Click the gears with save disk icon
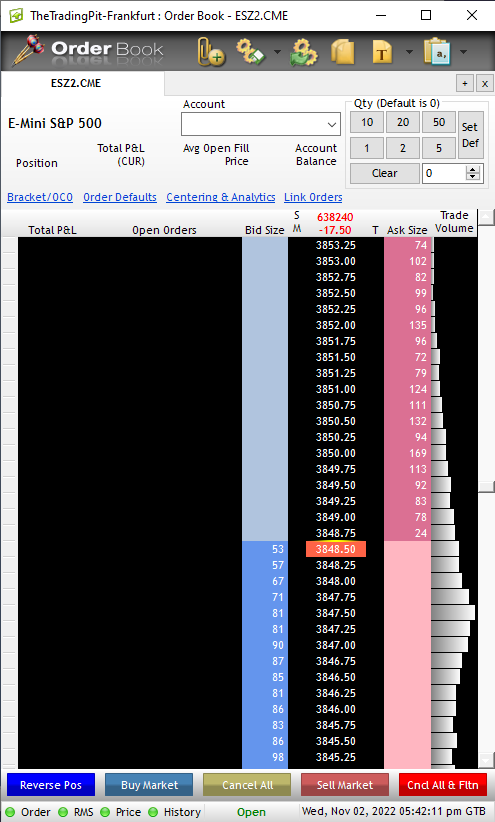Image resolution: width=495 pixels, height=822 pixels. 251,51
